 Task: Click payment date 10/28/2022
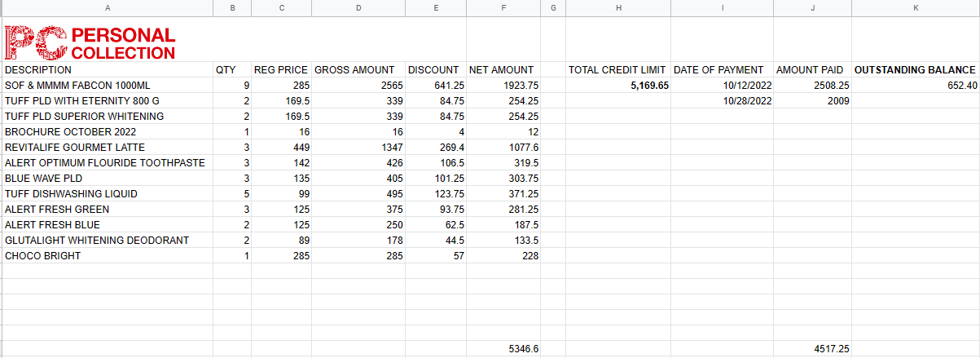[x=722, y=101]
